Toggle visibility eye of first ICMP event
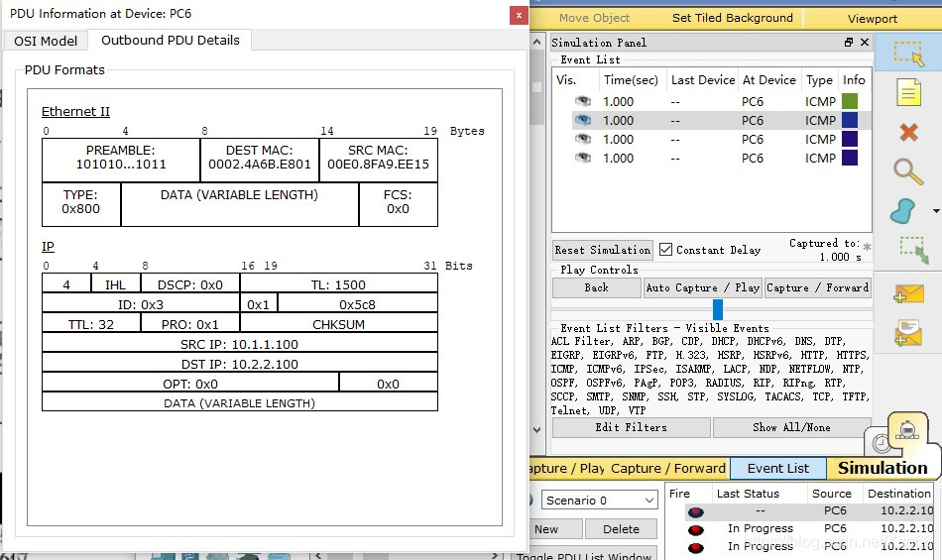 [x=583, y=101]
